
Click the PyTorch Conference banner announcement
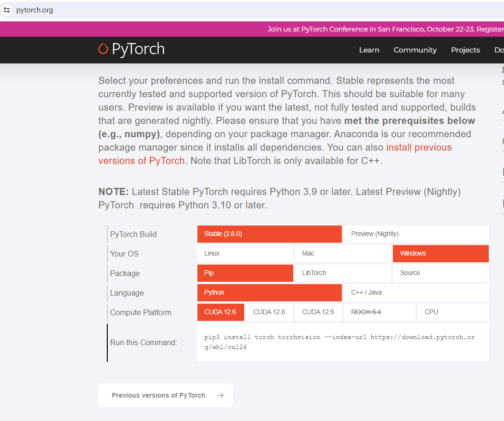[385, 29]
